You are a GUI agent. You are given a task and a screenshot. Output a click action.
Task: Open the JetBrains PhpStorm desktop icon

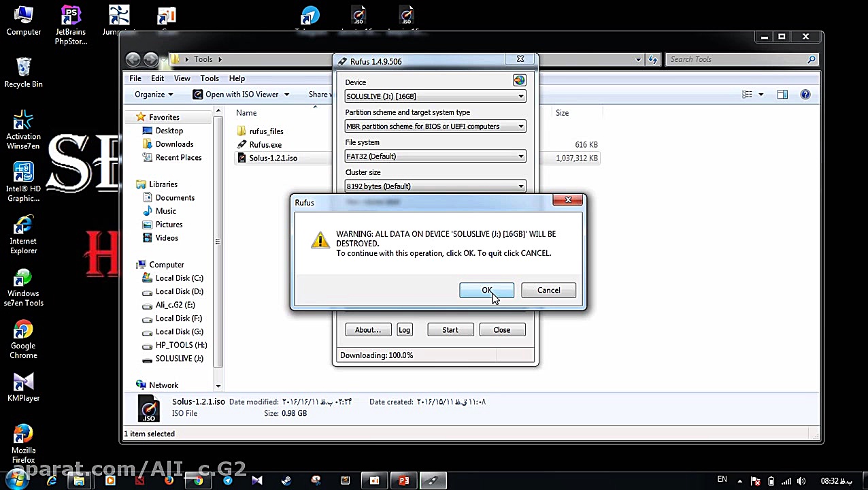(71, 25)
